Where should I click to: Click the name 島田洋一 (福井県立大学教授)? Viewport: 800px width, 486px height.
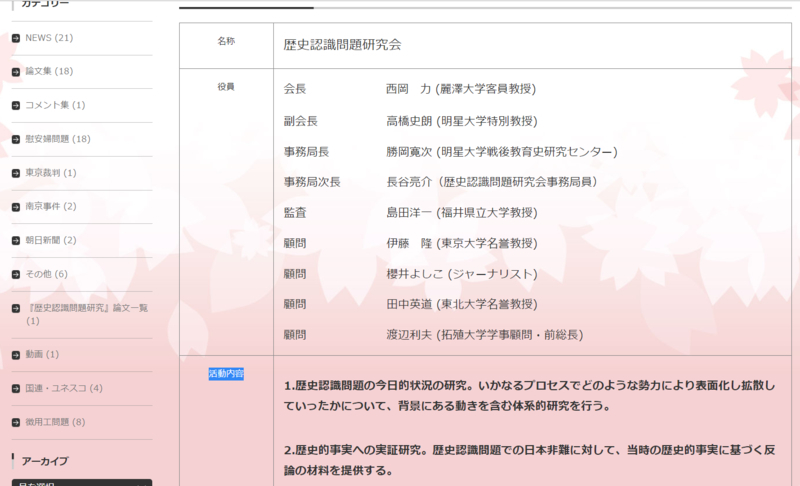(x=462, y=213)
